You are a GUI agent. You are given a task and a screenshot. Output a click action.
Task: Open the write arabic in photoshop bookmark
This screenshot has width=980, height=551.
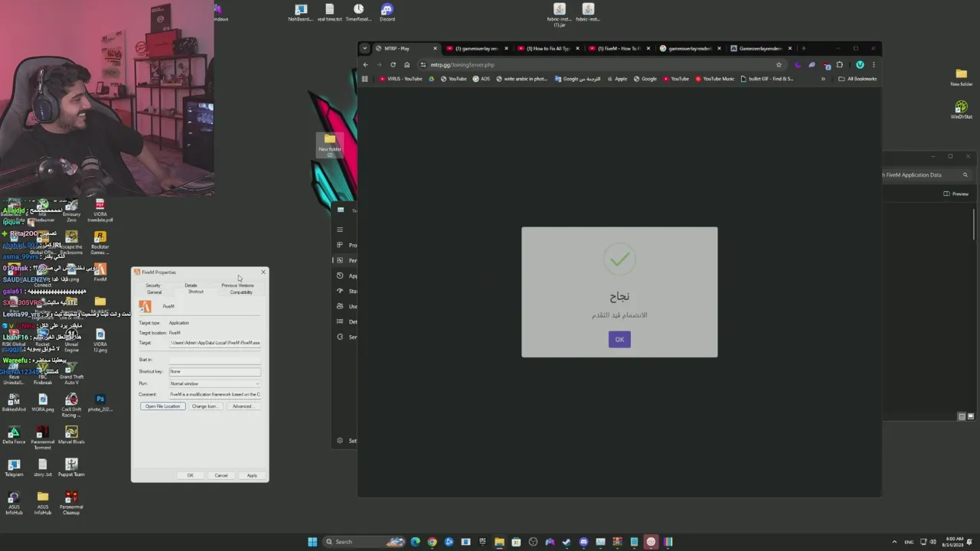tap(521, 79)
